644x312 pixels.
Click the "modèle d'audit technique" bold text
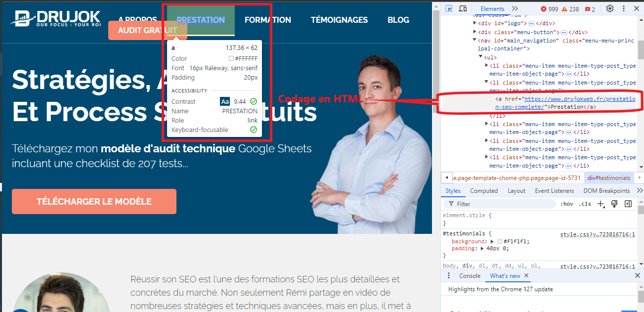[168, 149]
